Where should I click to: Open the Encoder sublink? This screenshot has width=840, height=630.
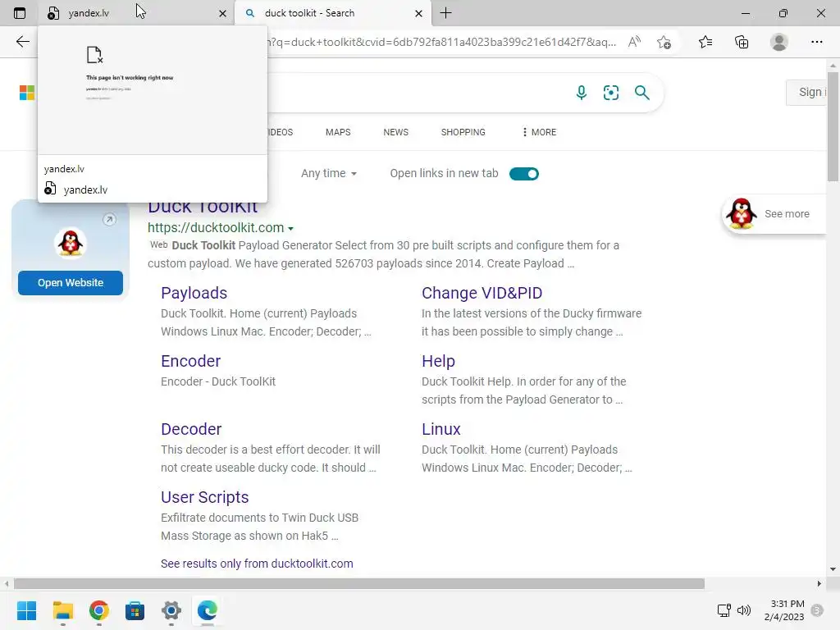point(190,361)
